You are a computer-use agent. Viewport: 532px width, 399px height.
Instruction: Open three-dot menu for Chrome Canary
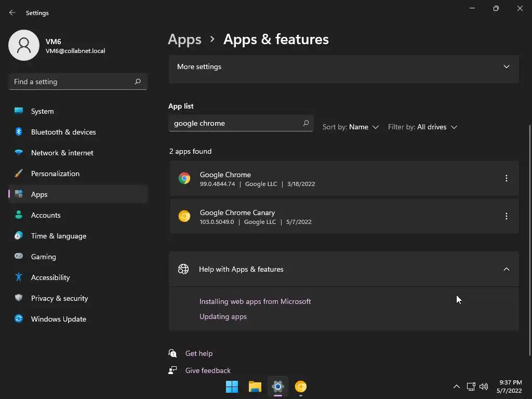click(x=506, y=216)
